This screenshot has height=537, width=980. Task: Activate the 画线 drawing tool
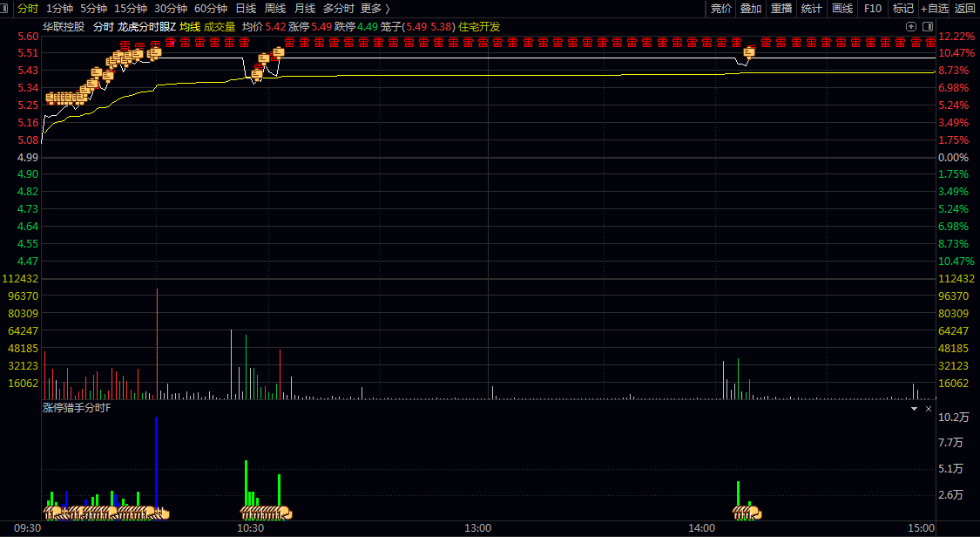click(842, 8)
